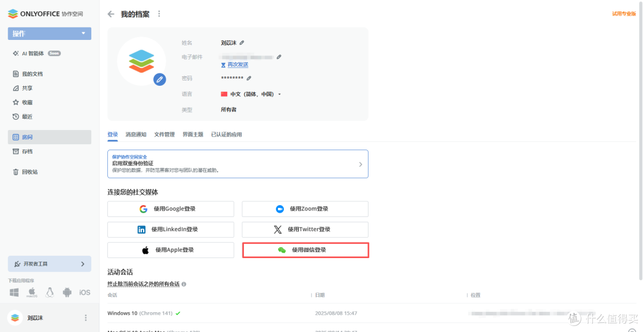The width and height of the screenshot is (644, 332).
Task: Click the Windows 10 (Chrome 141) session row
Action: coord(371,313)
